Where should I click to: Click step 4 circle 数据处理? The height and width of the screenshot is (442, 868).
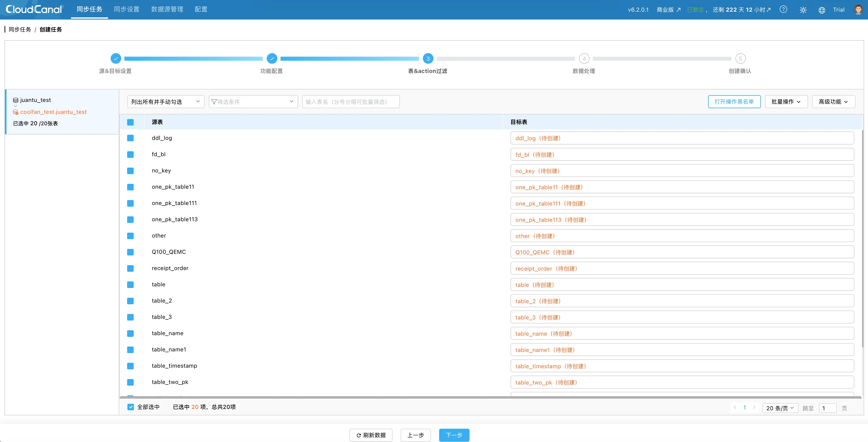(584, 58)
